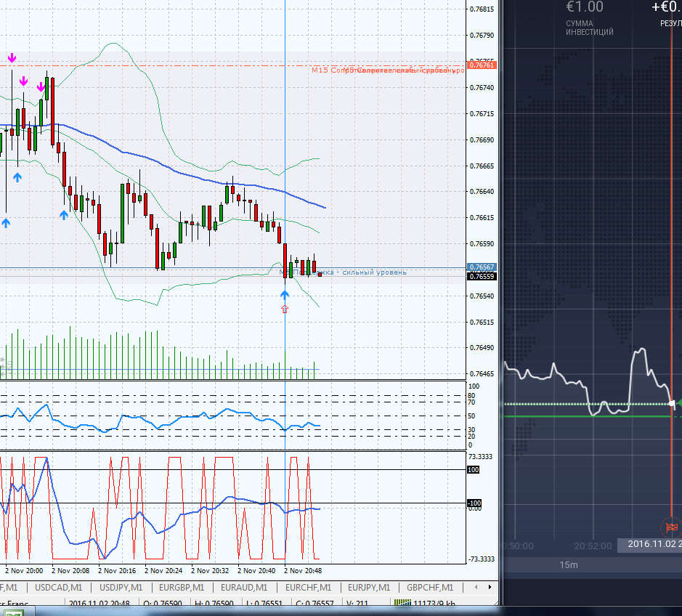
Task: Click the €1.00 investment amount
Action: [x=585, y=7]
